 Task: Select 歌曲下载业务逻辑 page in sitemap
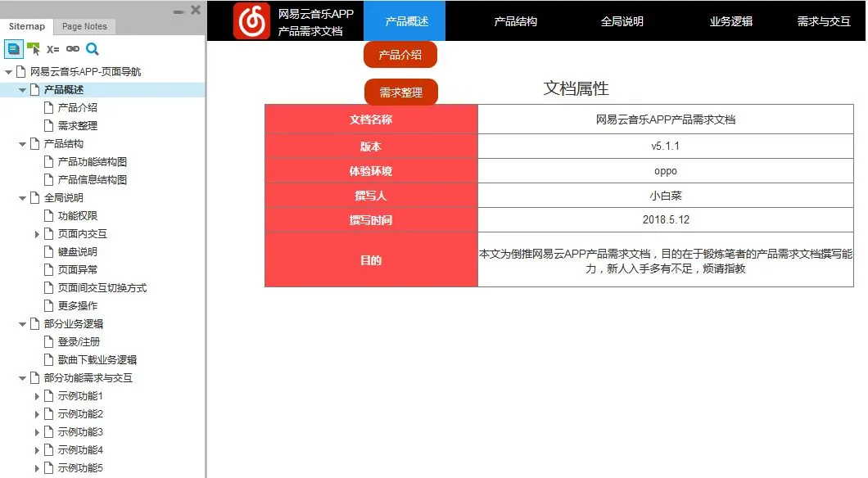pyautogui.click(x=97, y=359)
